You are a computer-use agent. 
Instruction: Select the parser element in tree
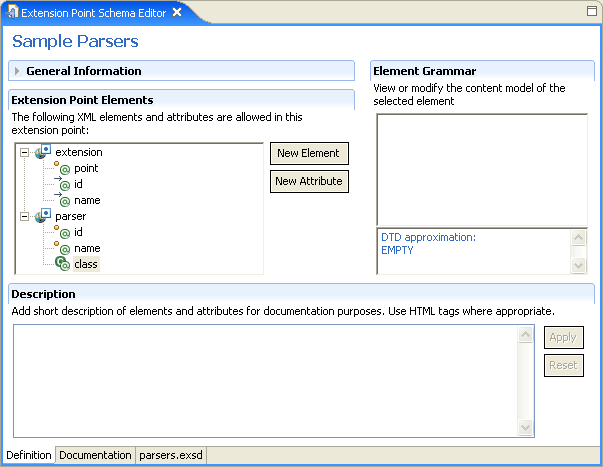click(71, 216)
